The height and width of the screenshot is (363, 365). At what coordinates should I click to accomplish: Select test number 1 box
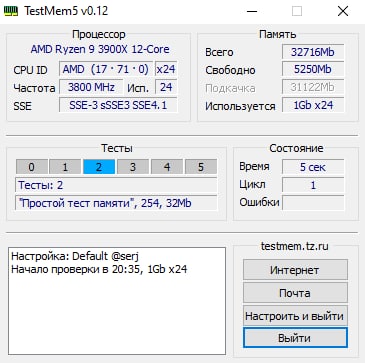pyautogui.click(x=65, y=167)
